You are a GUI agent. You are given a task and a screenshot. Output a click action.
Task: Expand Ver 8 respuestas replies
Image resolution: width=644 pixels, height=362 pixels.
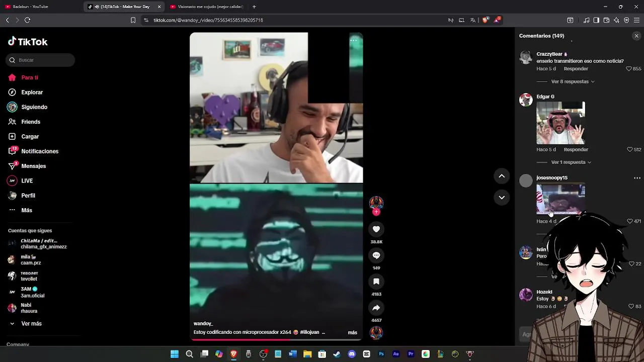pos(573,81)
